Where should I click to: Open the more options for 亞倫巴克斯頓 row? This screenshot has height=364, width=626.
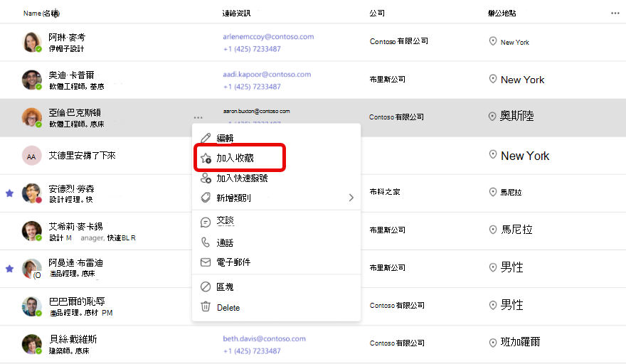click(198, 118)
